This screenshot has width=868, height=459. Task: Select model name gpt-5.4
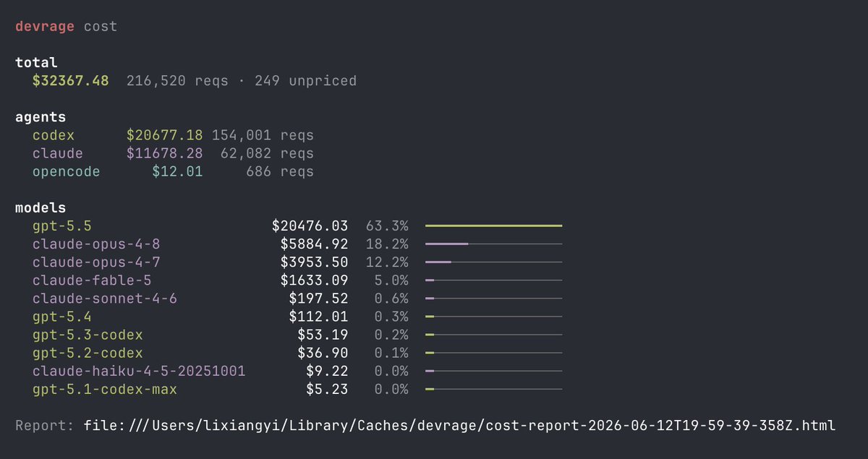[61, 317]
